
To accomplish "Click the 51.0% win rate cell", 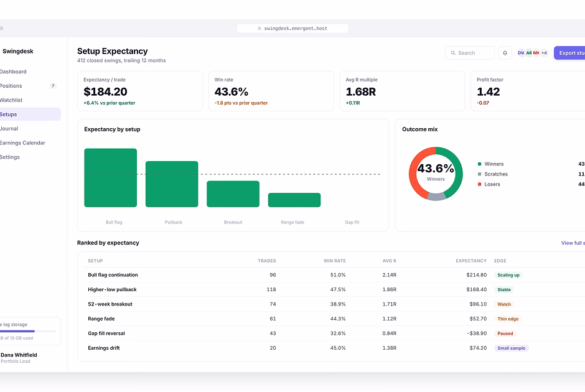I will pyautogui.click(x=338, y=275).
